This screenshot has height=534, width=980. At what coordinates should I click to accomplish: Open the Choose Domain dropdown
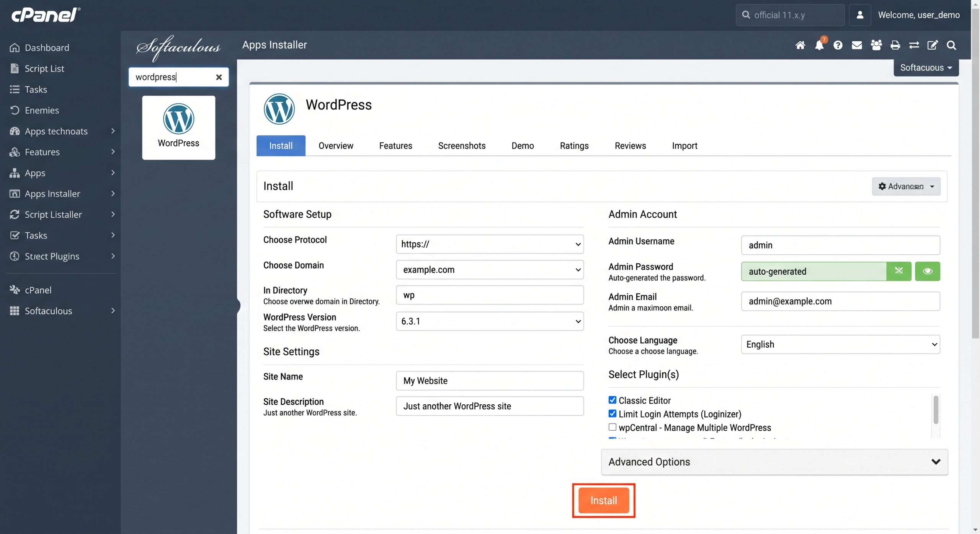490,270
